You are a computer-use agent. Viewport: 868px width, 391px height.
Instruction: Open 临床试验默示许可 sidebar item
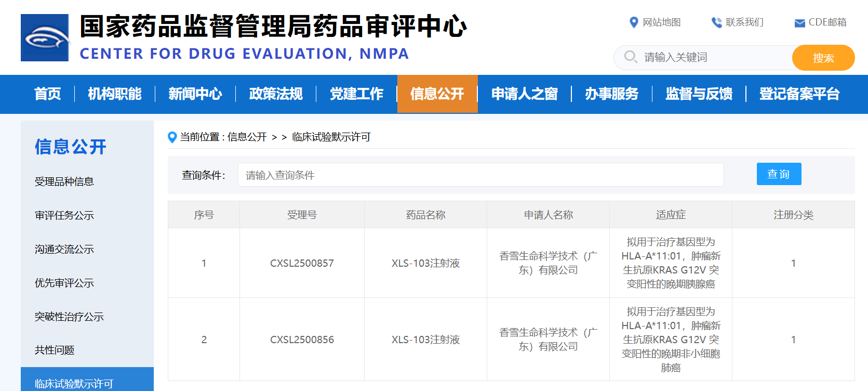(74, 383)
